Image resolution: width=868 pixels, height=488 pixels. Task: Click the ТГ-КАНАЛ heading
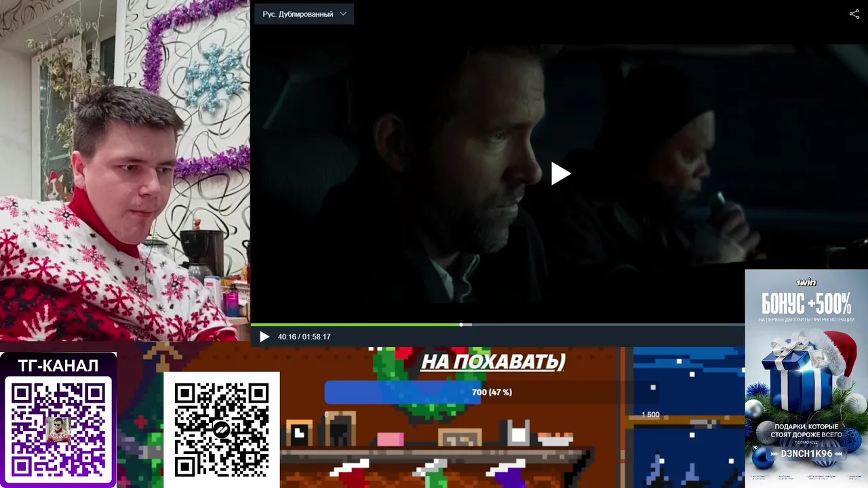click(x=58, y=366)
